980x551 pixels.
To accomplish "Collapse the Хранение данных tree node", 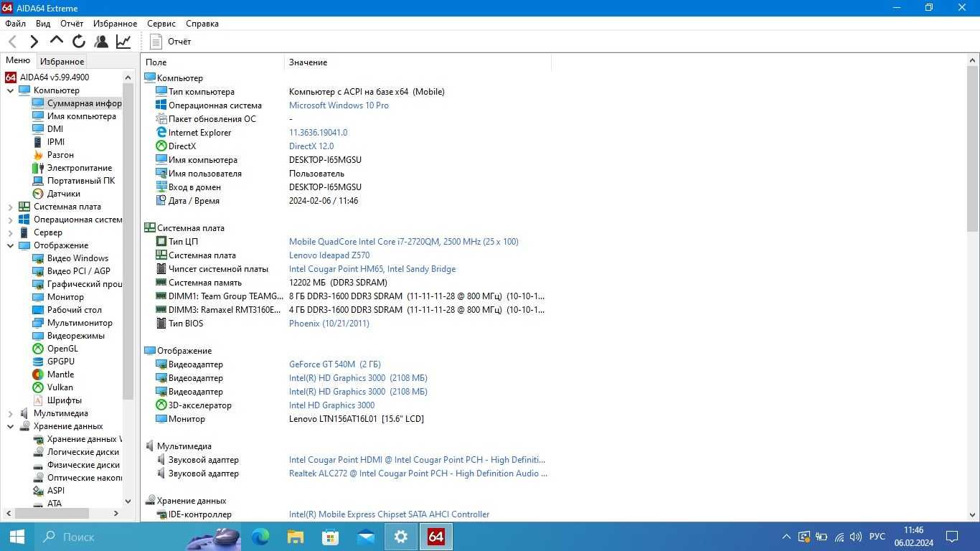I will 11,426.
